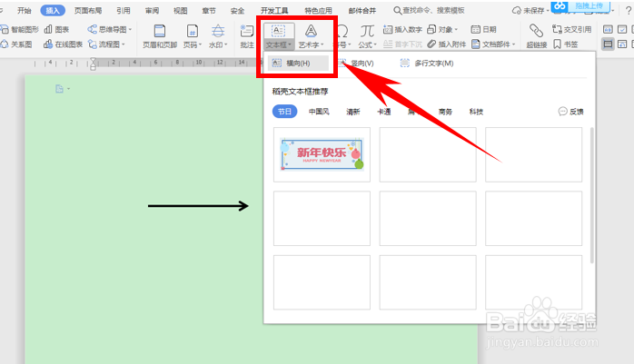This screenshot has width=634, height=364.
Task: Click insert attachment (插入附件)
Action: point(447,44)
